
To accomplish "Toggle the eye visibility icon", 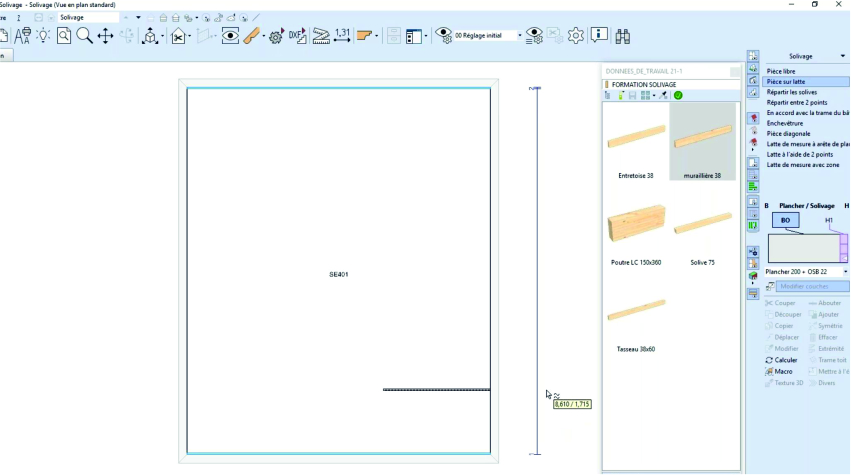I will (x=230, y=36).
